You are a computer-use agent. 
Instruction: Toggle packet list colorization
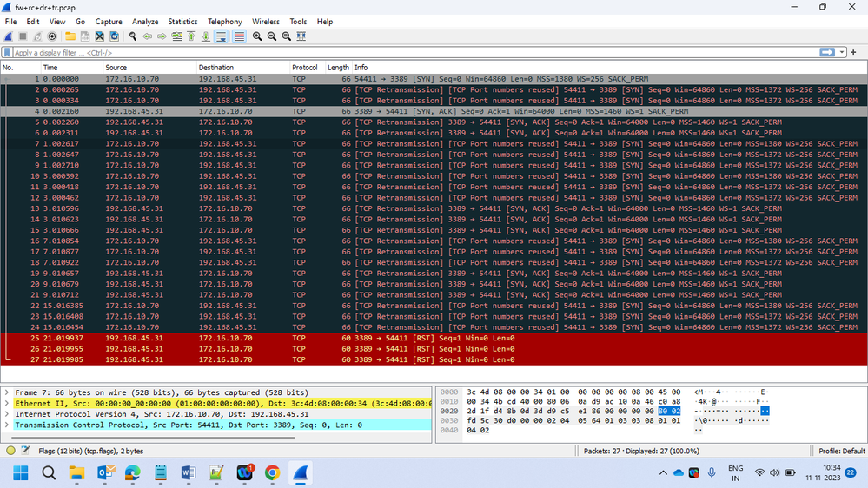pyautogui.click(x=239, y=36)
